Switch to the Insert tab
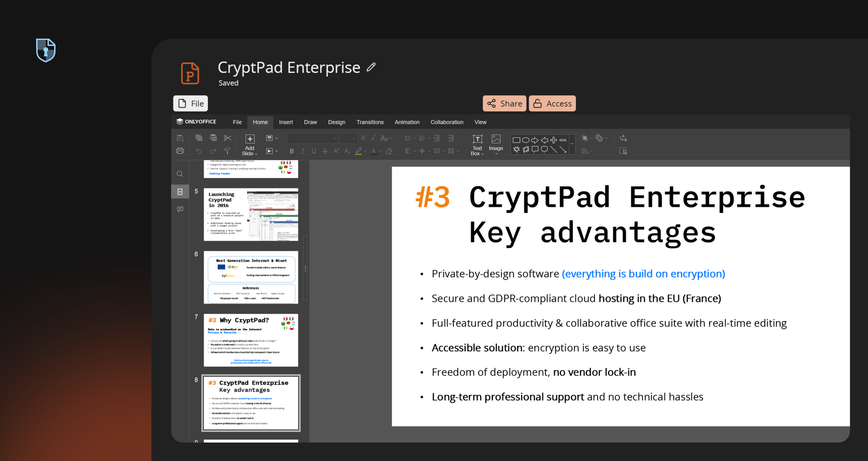This screenshot has width=868, height=461. [x=286, y=122]
